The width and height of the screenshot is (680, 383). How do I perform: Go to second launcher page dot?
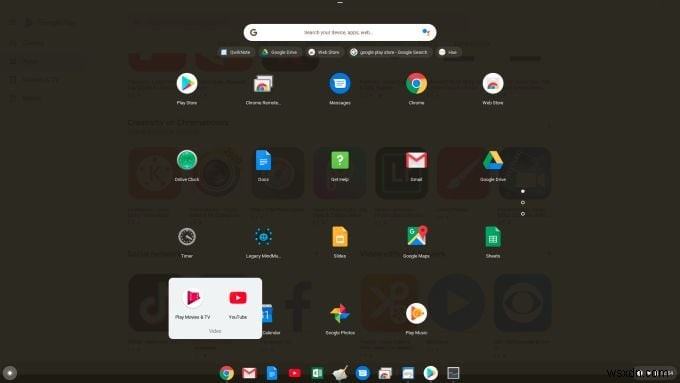[x=523, y=203]
